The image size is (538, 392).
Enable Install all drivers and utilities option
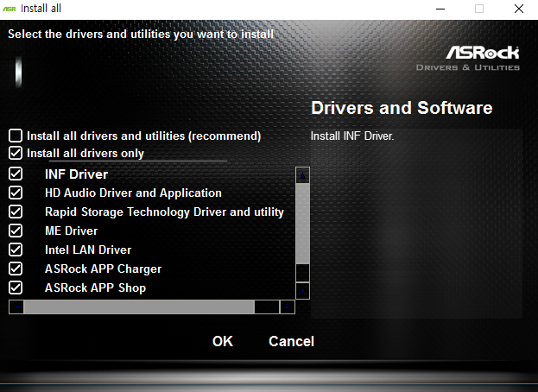[x=16, y=136]
